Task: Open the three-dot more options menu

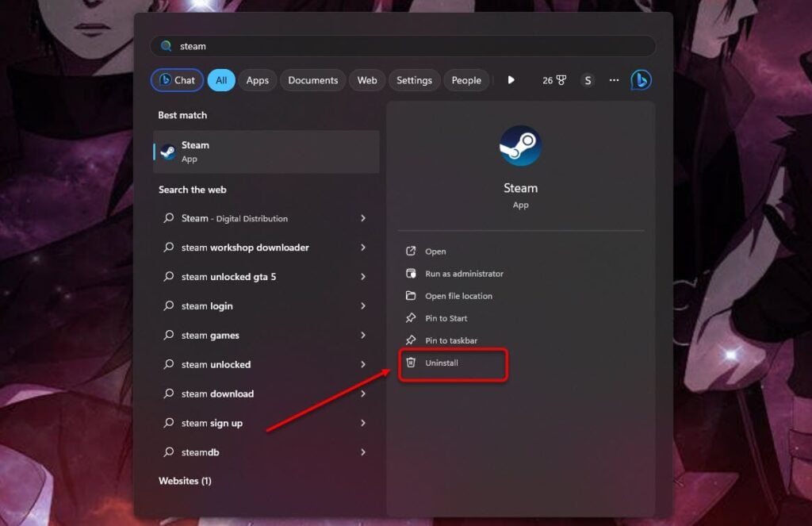Action: 614,80
